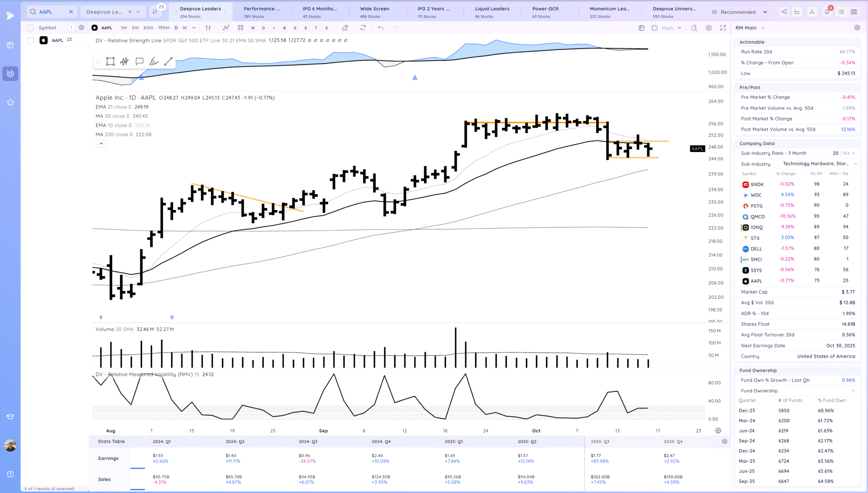The width and height of the screenshot is (868, 493).
Task: Select the weekly W timeframe
Action: 184,28
